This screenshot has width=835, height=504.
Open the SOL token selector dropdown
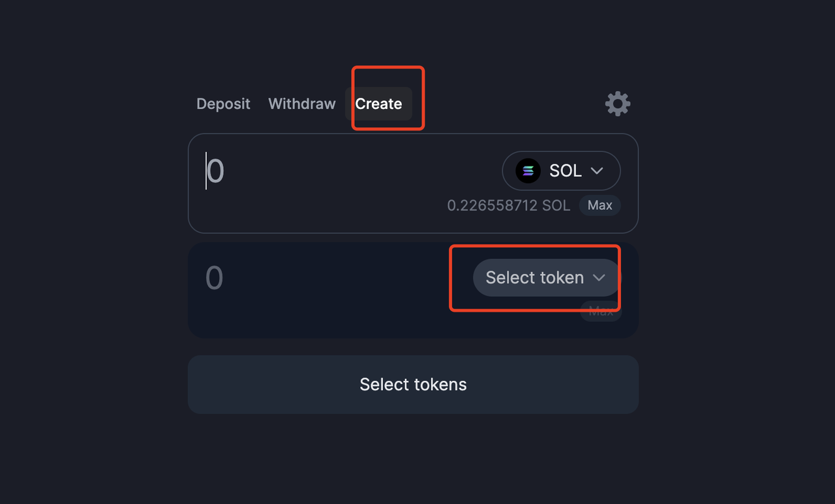click(561, 171)
